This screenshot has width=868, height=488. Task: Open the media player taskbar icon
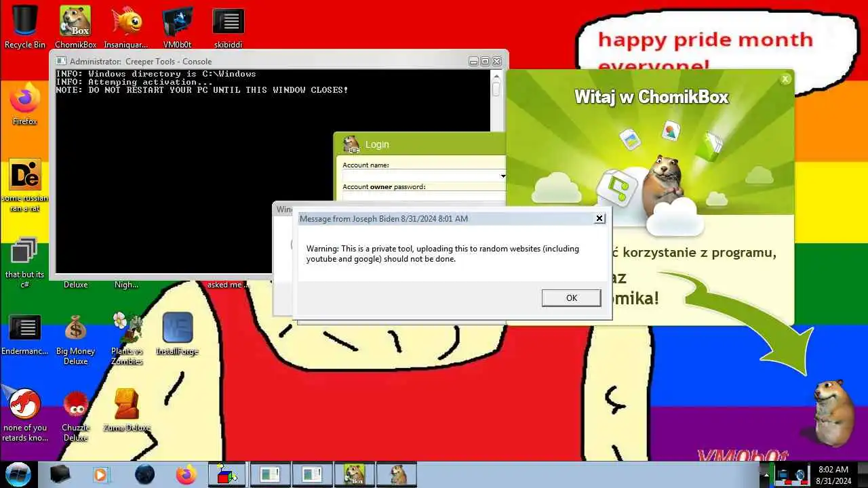(x=100, y=474)
